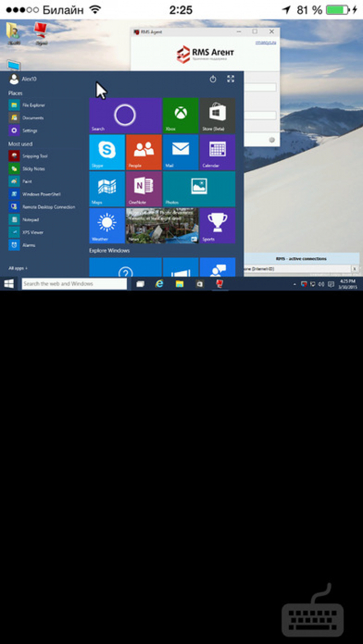Click the link in RMS Agent window
Screen dimensions: 363x644
point(266,43)
